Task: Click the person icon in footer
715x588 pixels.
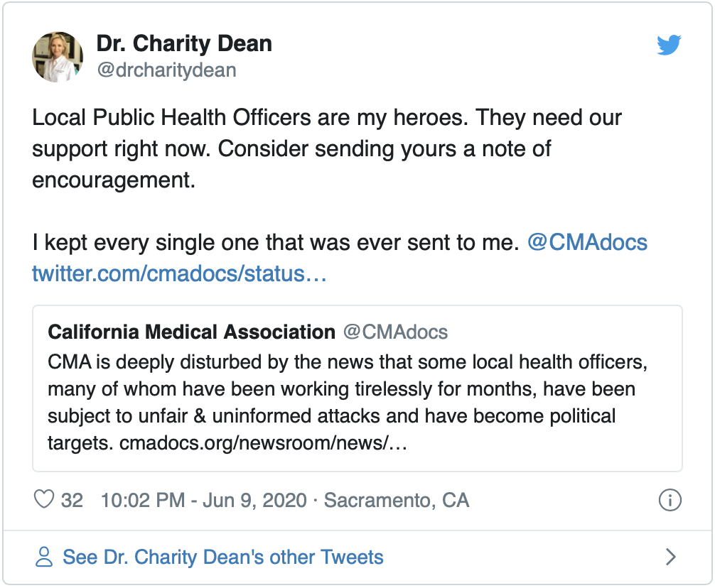Action: tap(44, 557)
